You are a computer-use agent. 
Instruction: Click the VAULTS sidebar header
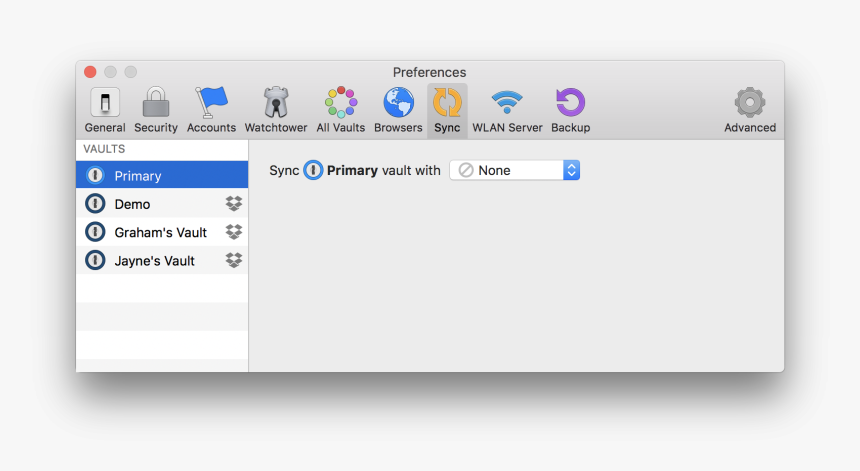pos(104,149)
